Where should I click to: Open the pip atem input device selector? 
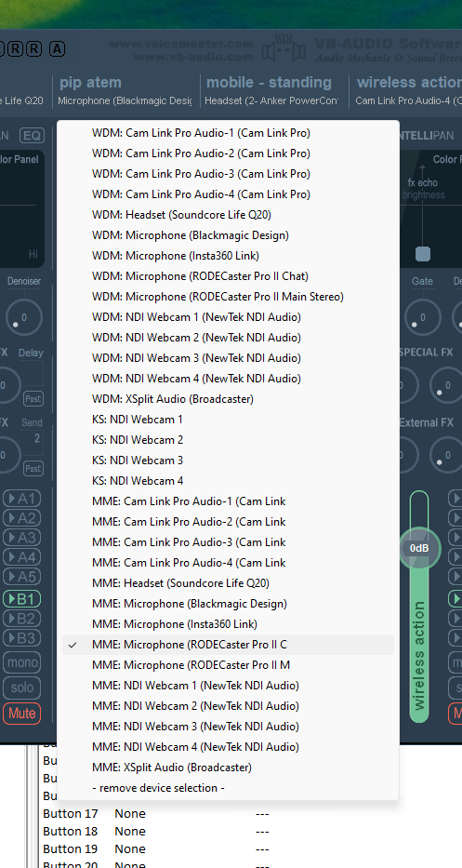(x=125, y=91)
